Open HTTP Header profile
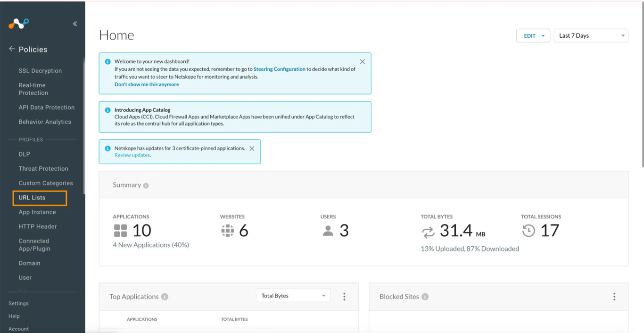 38,226
